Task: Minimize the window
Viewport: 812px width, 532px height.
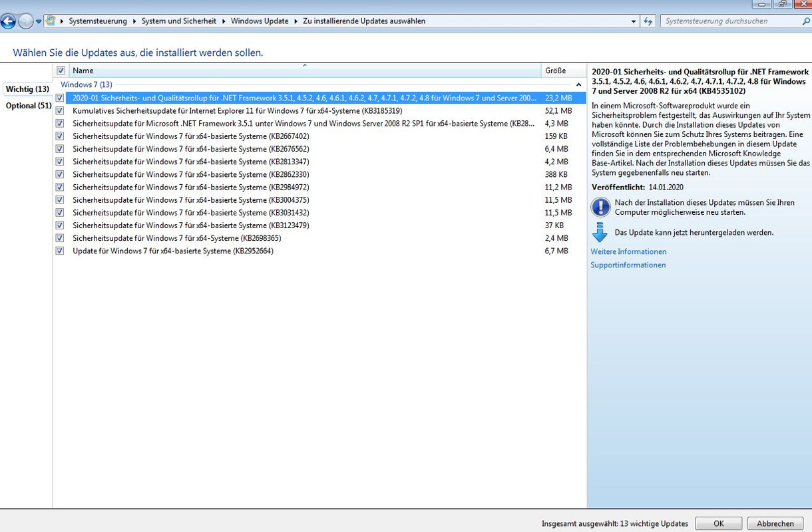Action: (x=762, y=4)
